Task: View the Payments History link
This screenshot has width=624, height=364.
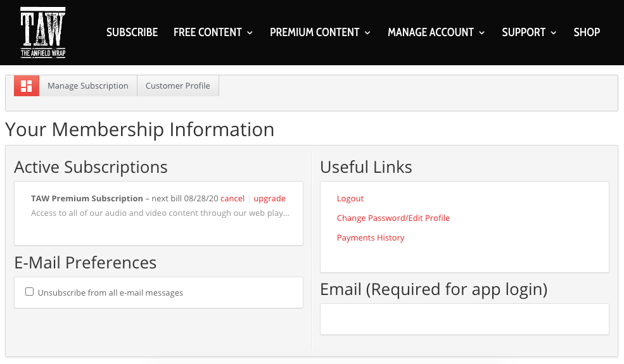Action: (371, 237)
